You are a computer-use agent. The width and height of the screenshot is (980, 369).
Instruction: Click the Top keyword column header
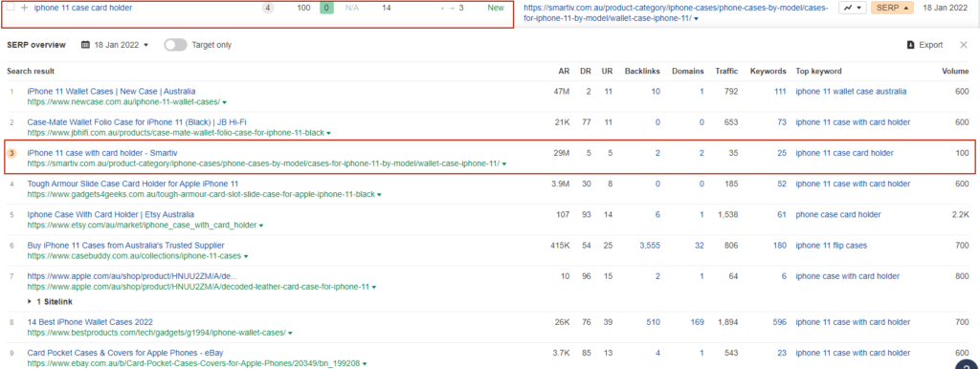[x=818, y=71]
